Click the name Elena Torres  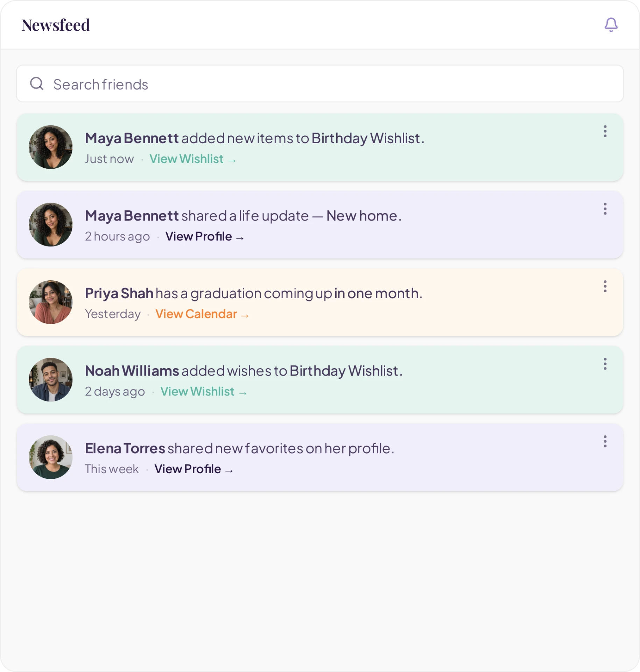125,449
